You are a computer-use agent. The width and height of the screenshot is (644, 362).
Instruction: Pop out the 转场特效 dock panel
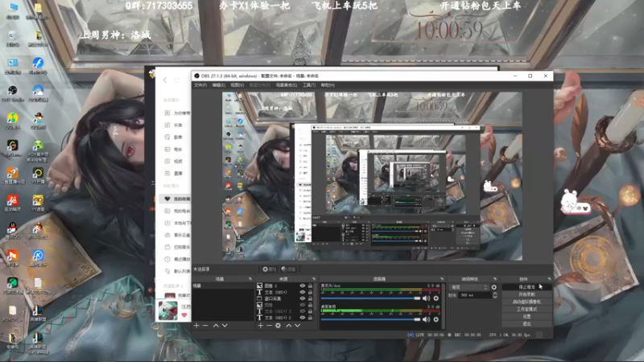pyautogui.click(x=495, y=279)
